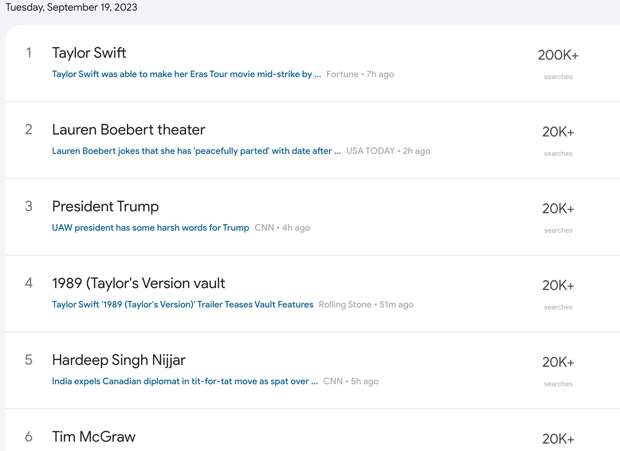Select 'searches' label under 200K+
This screenshot has width=620, height=451.
point(558,77)
